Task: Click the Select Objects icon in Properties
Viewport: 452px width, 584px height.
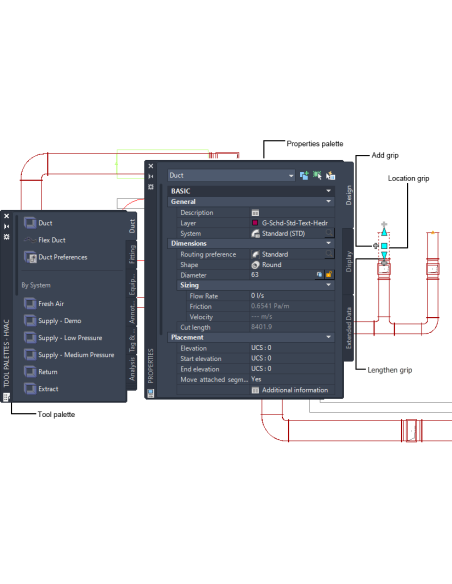Action: (x=317, y=175)
